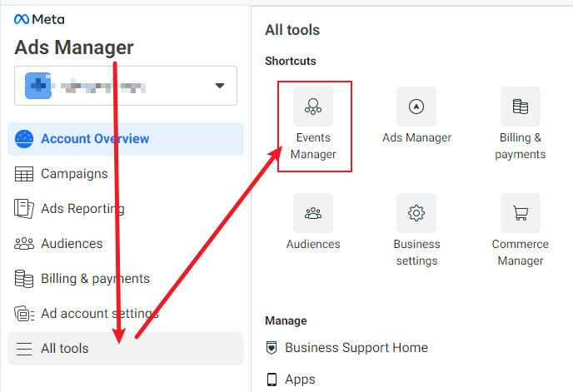
Task: Click the account avatar in selector
Action: coord(38,86)
